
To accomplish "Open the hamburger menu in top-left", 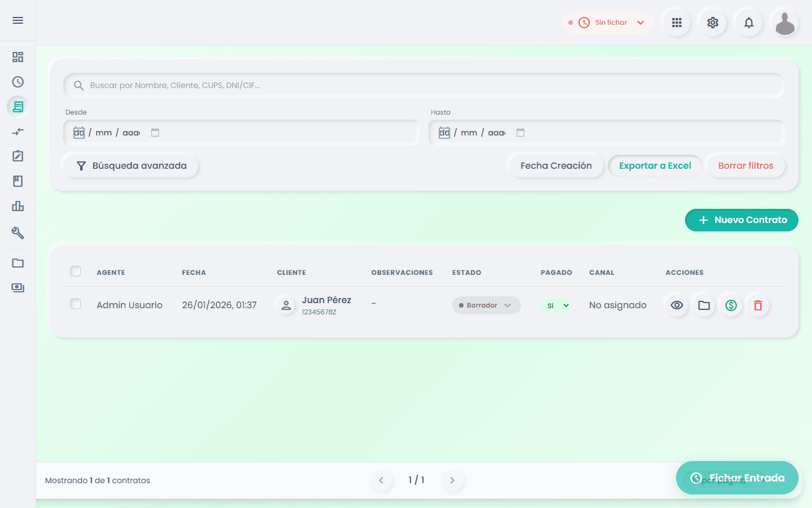I will point(18,20).
